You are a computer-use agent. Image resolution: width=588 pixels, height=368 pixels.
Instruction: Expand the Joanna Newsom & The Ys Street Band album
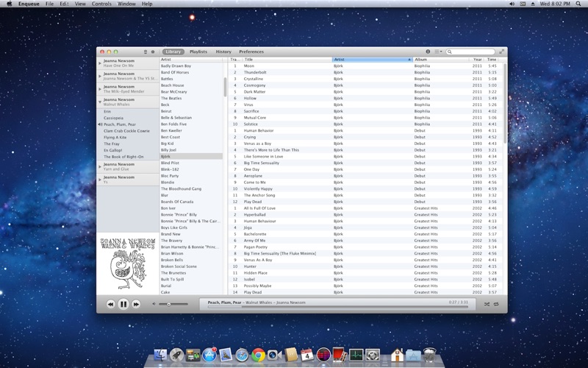pos(100,77)
